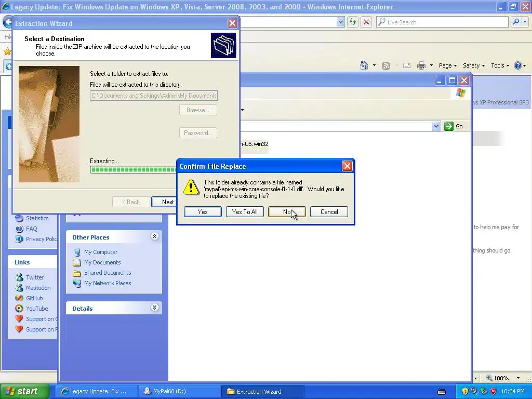Click the RSS feeds icon
532x399 pixels.
[x=386, y=66]
